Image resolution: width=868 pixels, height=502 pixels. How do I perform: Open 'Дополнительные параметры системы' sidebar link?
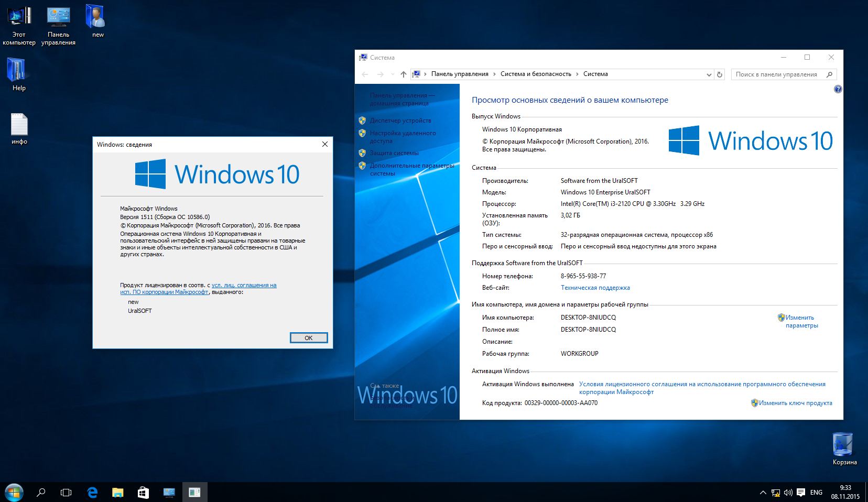[412, 169]
